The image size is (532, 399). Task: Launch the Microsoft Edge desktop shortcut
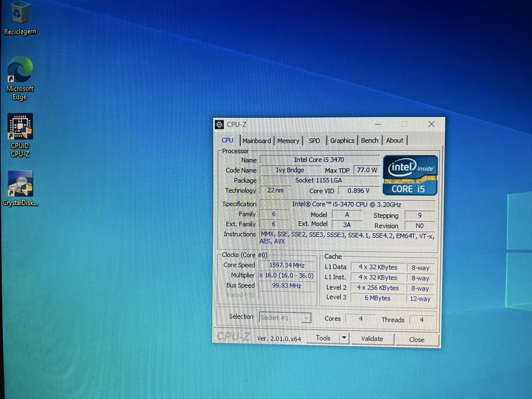pos(20,79)
